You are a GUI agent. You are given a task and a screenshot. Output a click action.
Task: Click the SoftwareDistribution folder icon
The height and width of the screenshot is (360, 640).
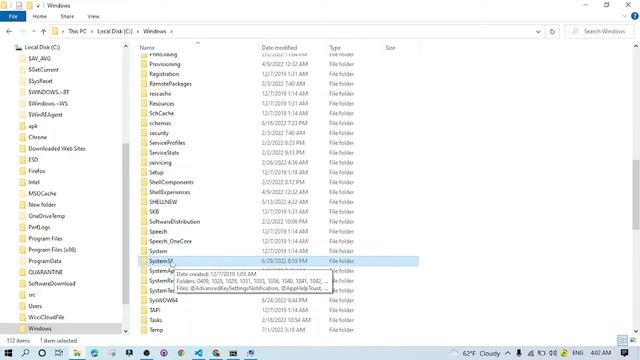coord(144,222)
